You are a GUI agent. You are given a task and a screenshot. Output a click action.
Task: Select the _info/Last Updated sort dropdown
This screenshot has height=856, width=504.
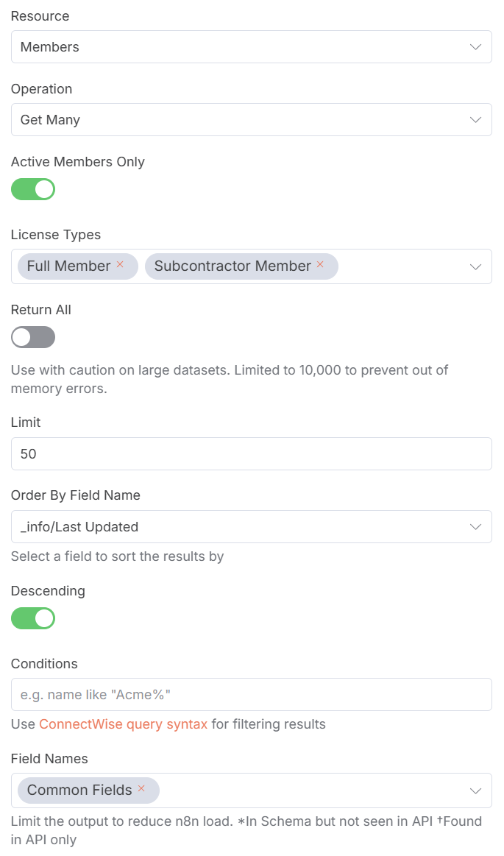235,527
